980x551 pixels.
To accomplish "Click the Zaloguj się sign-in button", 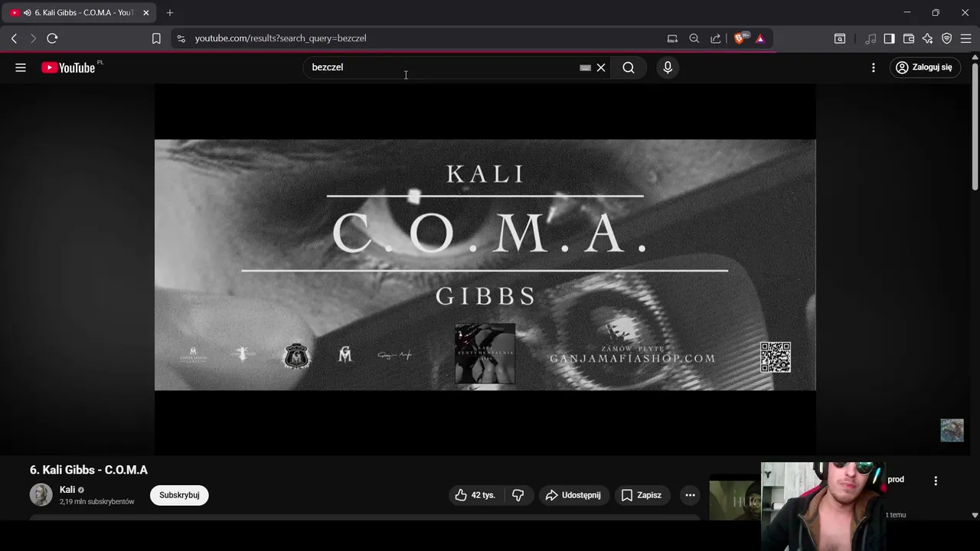I will point(924,67).
